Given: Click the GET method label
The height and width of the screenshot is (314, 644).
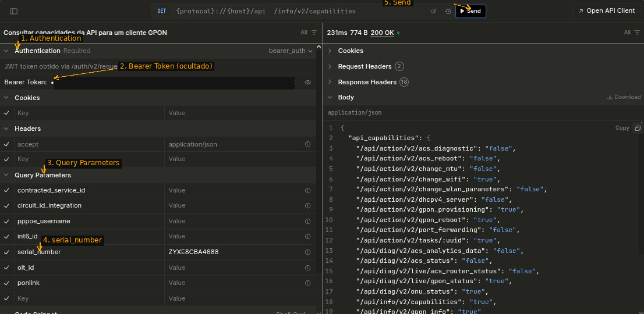Looking at the screenshot, I should 162,11.
